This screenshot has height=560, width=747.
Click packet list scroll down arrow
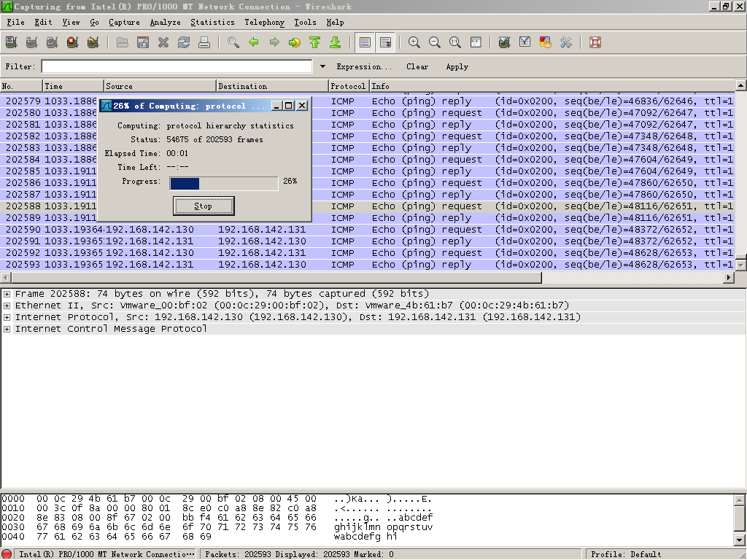click(x=741, y=265)
